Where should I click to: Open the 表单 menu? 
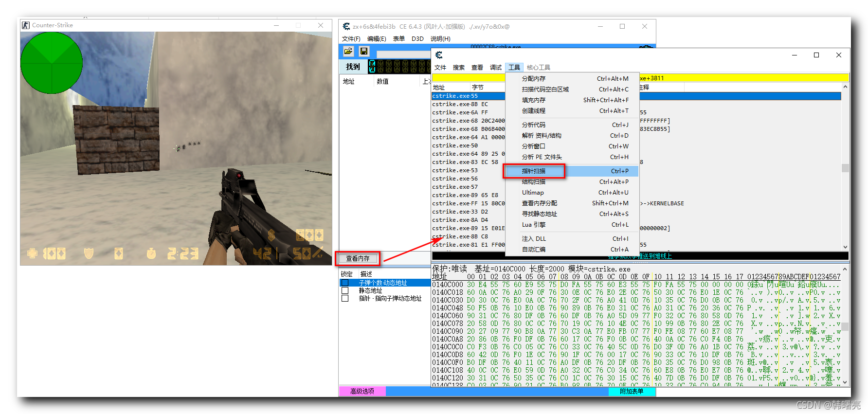click(399, 39)
